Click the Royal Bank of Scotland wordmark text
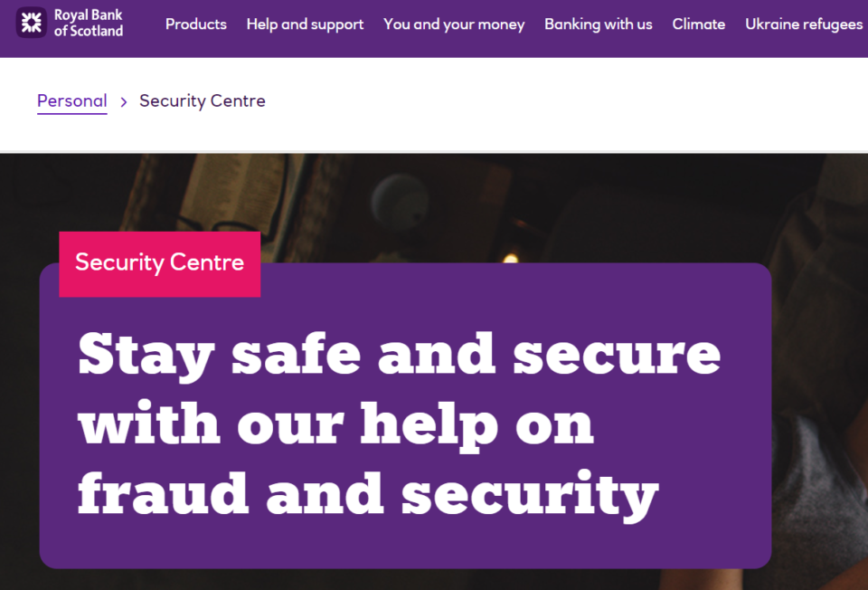 coord(89,23)
